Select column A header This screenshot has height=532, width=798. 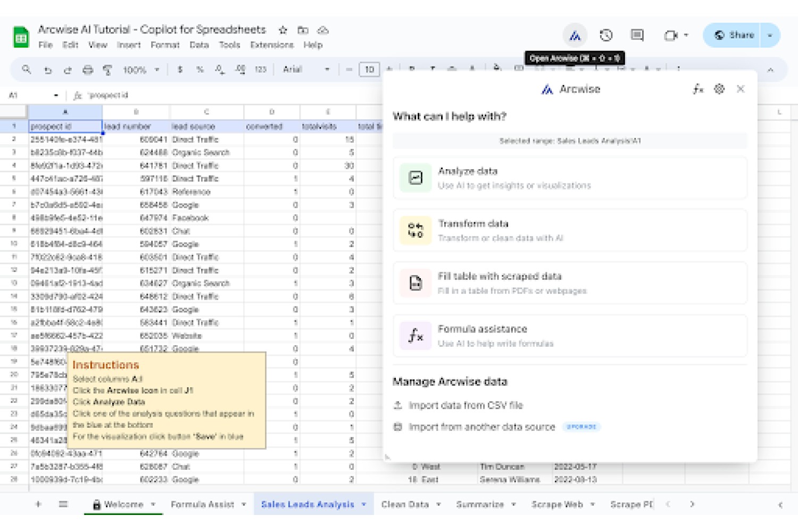point(65,112)
